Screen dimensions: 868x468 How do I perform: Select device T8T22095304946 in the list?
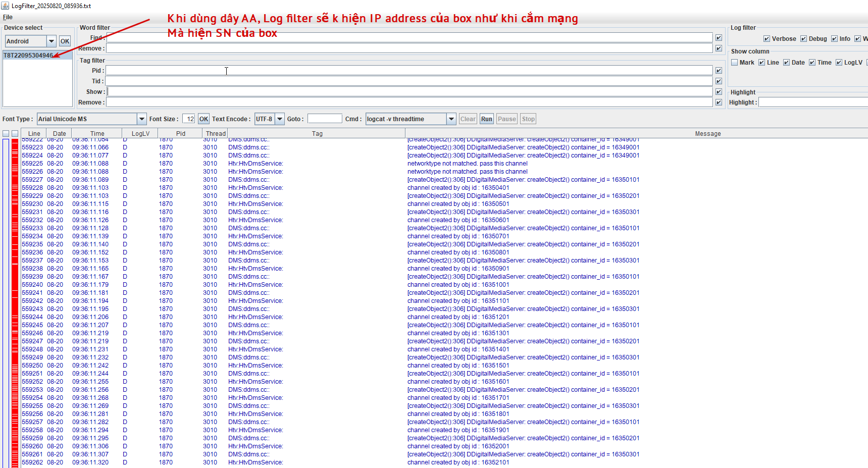coord(37,56)
